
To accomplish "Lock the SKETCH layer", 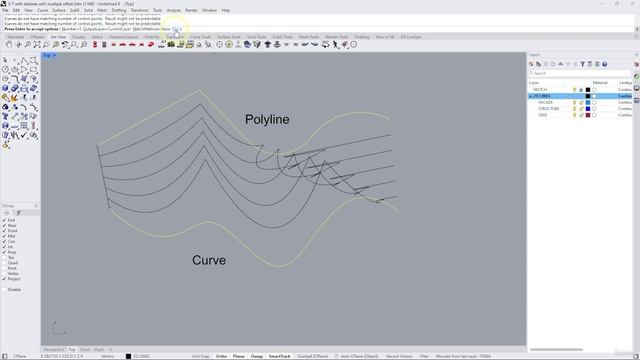I will tap(581, 90).
